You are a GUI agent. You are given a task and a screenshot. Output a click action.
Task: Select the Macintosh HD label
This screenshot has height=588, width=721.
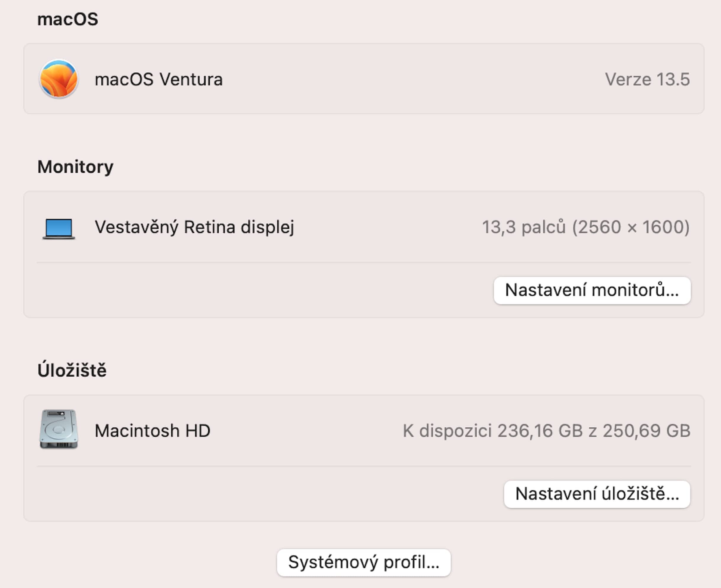[x=152, y=431]
